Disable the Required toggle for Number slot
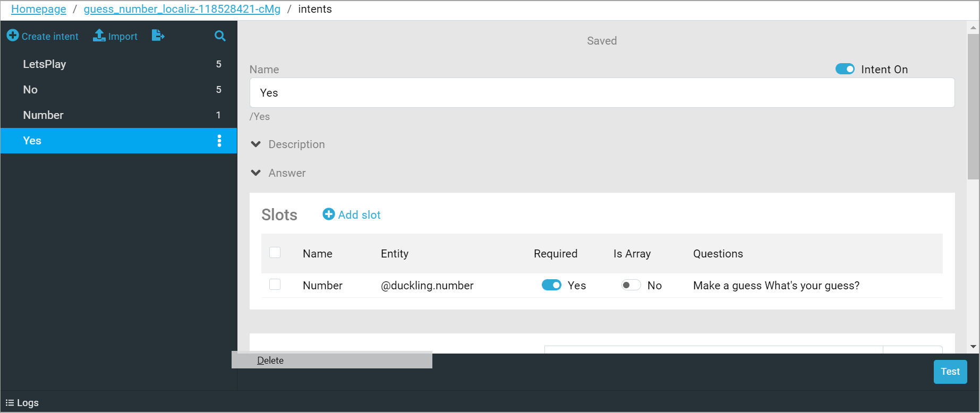 pos(551,286)
